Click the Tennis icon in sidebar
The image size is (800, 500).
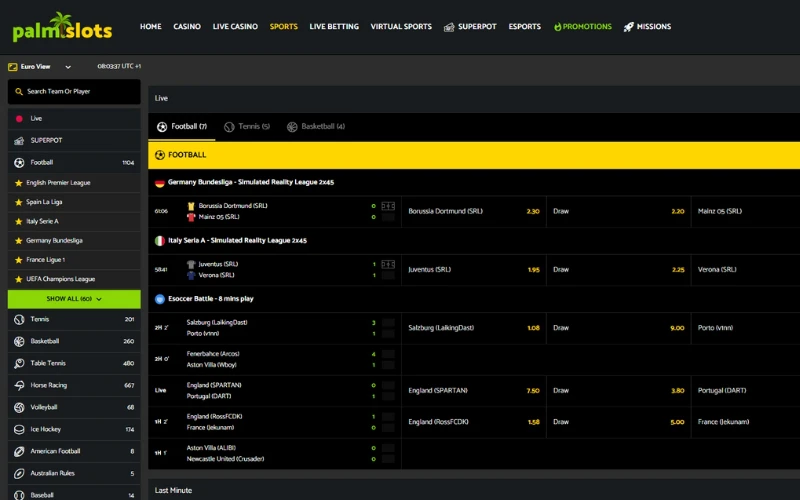tap(19, 319)
